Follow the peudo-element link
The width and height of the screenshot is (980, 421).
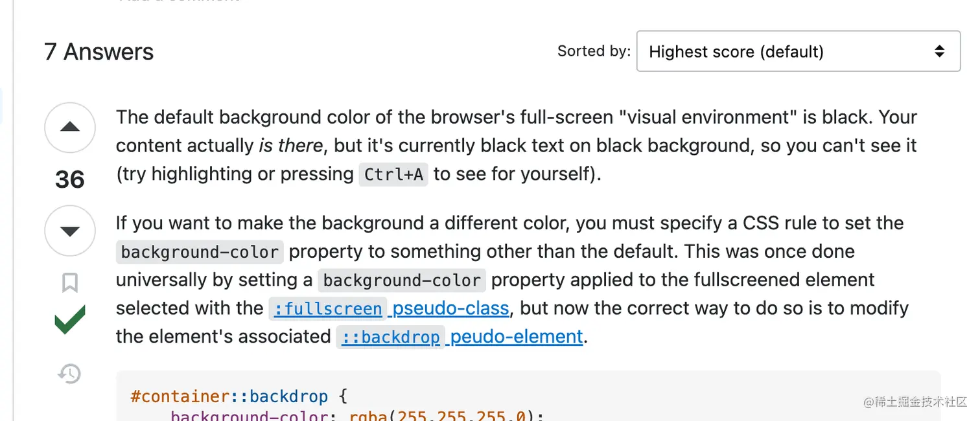pyautogui.click(x=517, y=337)
